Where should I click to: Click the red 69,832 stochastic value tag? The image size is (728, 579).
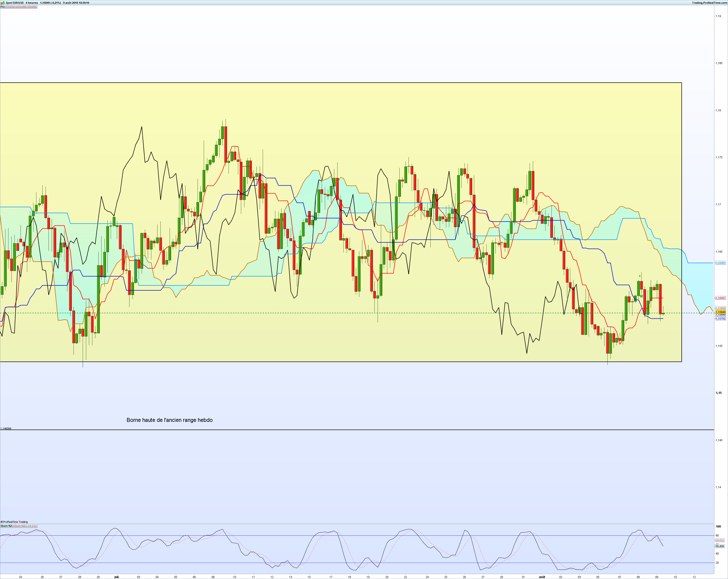(x=720, y=540)
